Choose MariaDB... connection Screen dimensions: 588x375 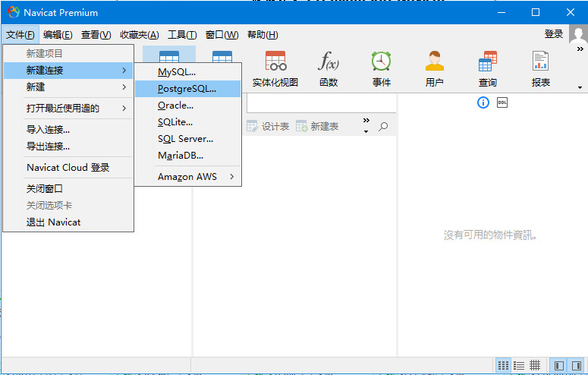click(188, 156)
